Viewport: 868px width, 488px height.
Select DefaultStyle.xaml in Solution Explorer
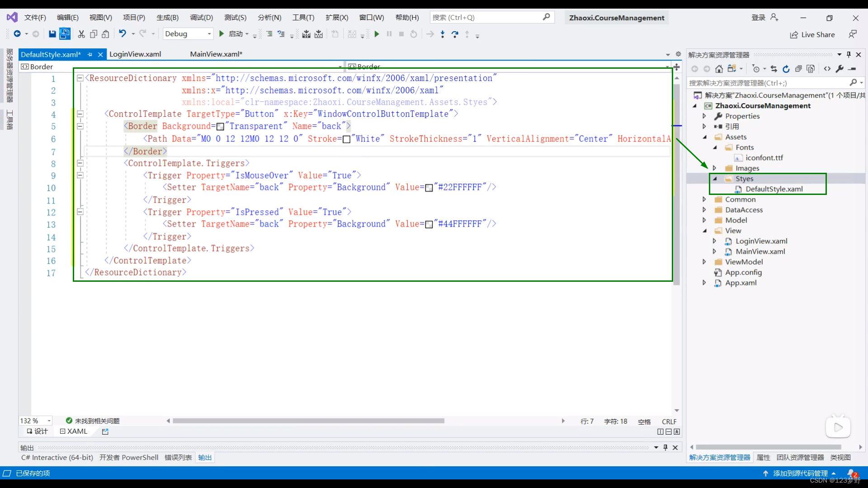click(x=774, y=189)
